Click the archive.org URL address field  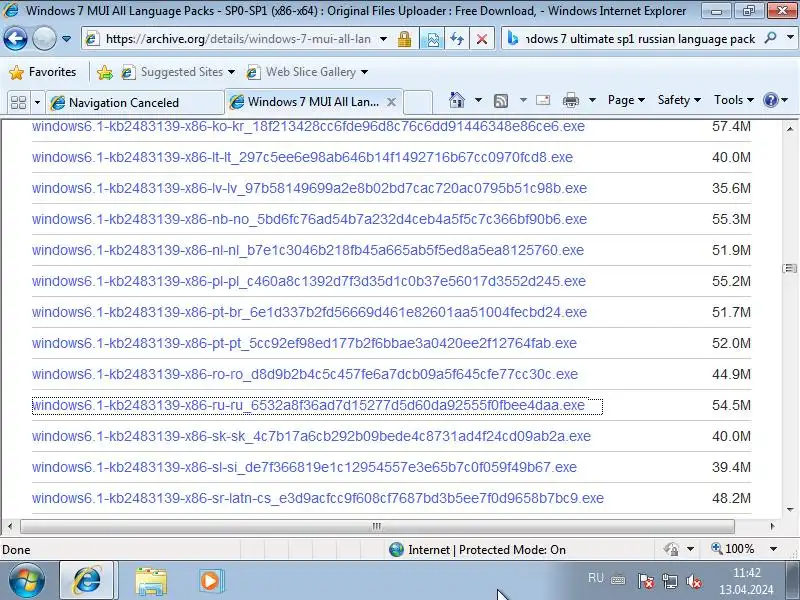(237, 39)
